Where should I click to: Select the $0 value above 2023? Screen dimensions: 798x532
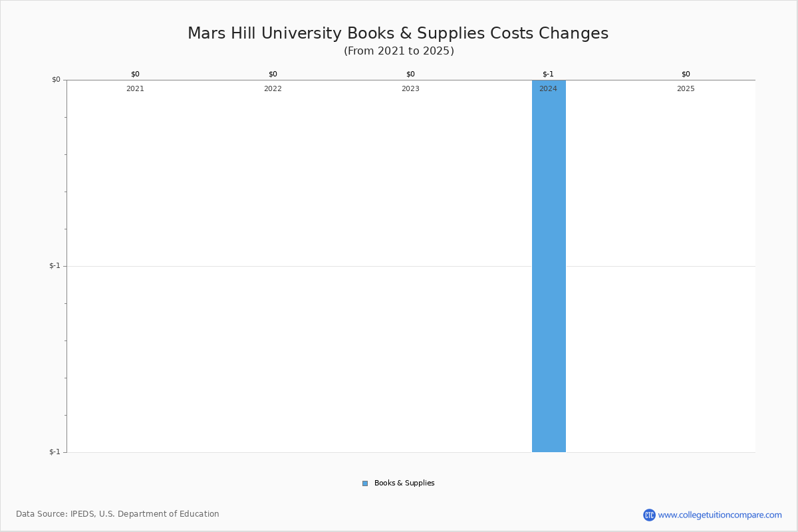(410, 74)
